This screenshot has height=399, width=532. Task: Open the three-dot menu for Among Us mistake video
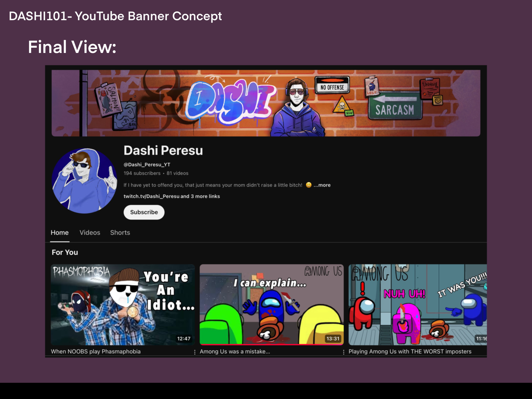[344, 352]
